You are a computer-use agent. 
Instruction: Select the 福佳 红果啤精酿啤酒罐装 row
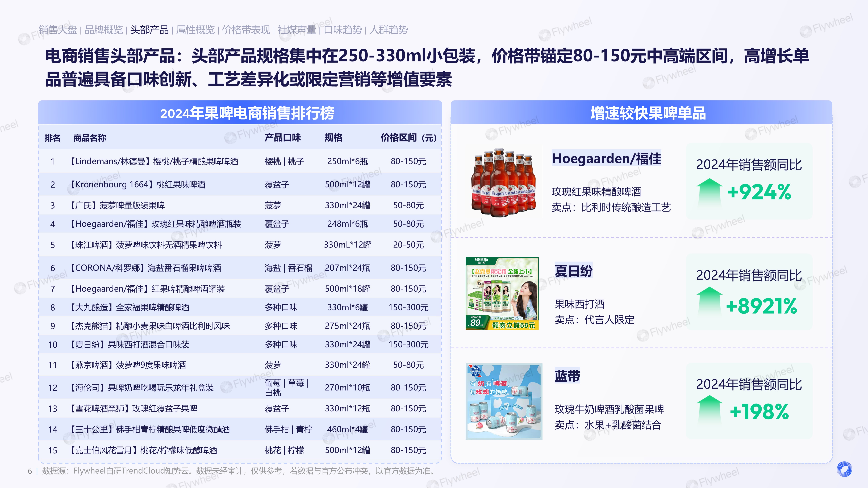pos(240,289)
